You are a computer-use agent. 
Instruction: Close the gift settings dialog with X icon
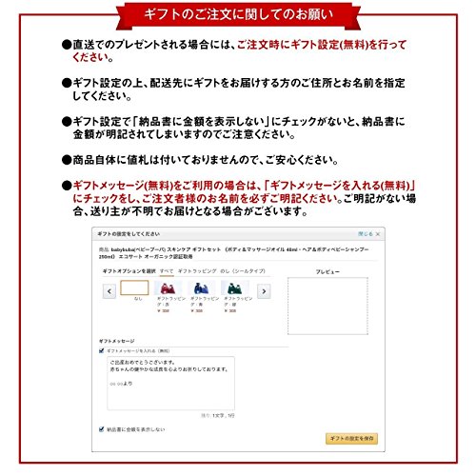coord(378,234)
